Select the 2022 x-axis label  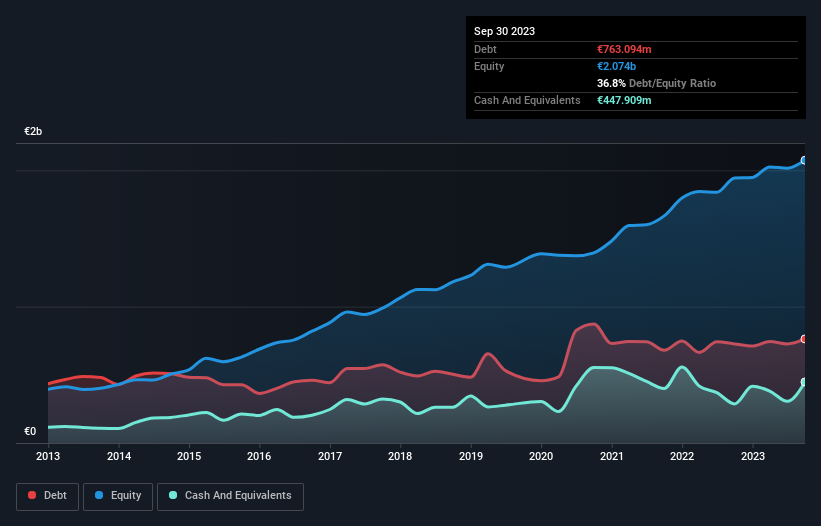682,456
